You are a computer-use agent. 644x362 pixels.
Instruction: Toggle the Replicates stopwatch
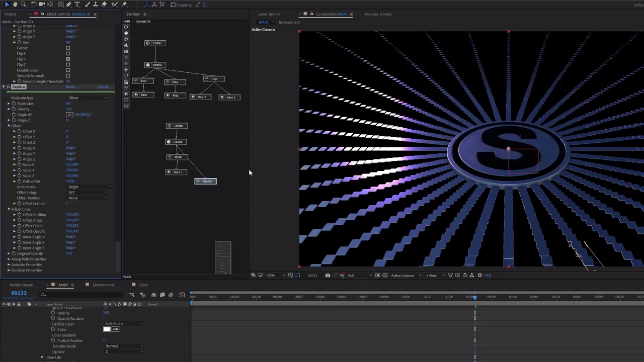pos(14,104)
